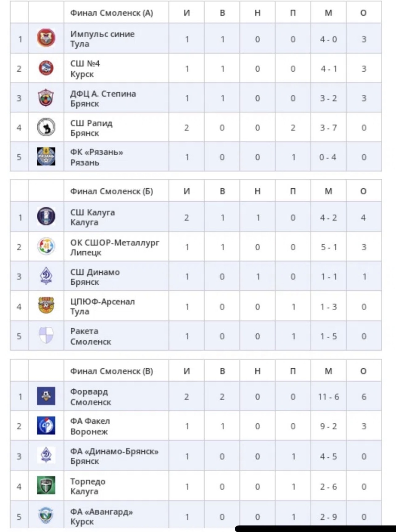
Task: Select the СШ Калуга club logo
Action: (x=46, y=216)
